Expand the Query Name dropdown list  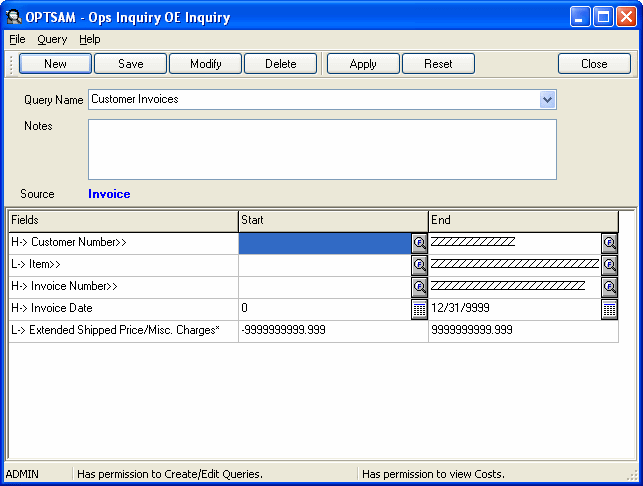pos(547,99)
